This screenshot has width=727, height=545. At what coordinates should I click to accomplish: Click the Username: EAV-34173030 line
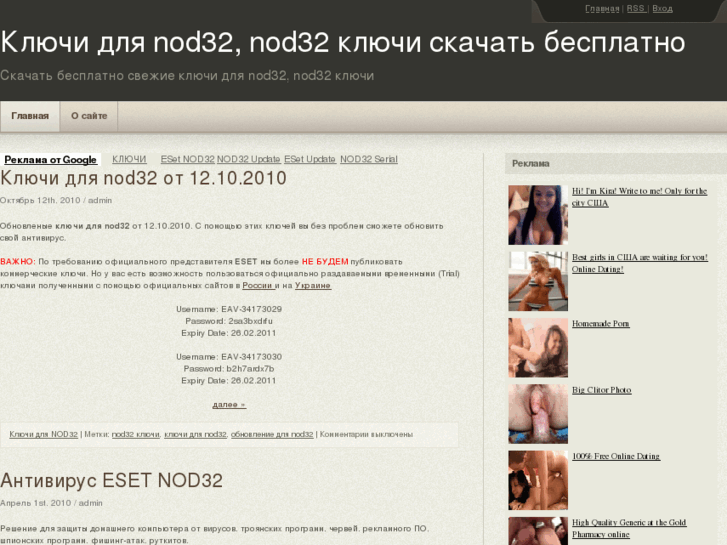click(x=229, y=357)
